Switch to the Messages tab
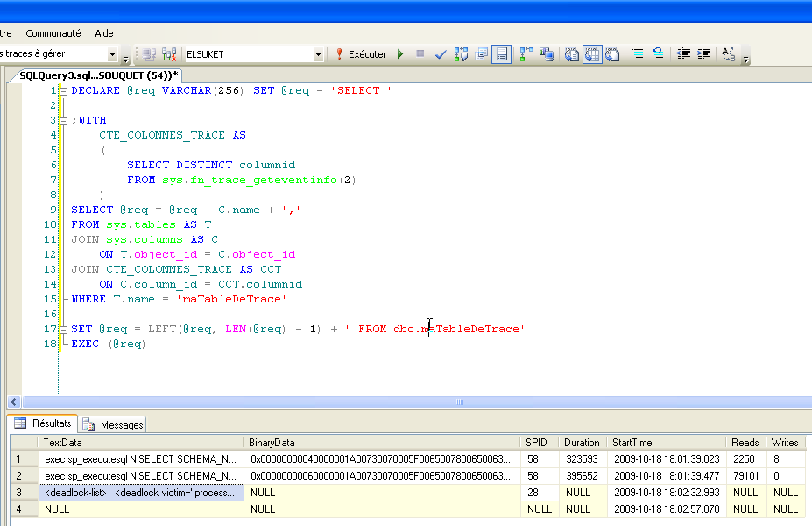This screenshot has width=812, height=526. 113,424
